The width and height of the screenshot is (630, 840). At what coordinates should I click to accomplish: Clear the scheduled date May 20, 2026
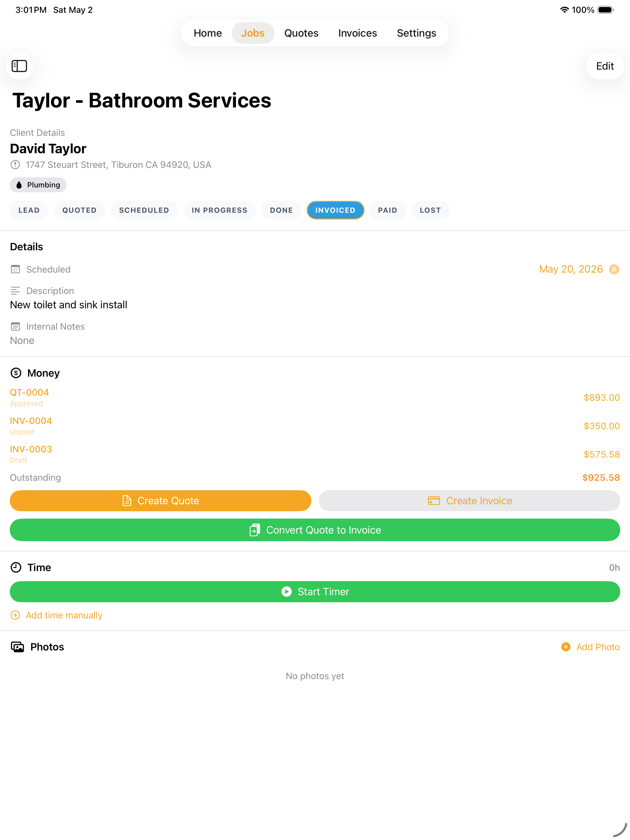(x=614, y=269)
